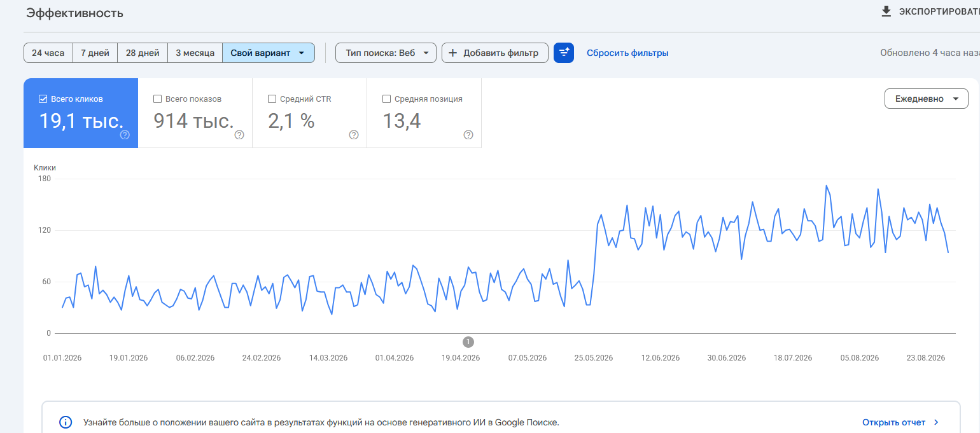Screen dimensions: 980x433
Task: Select the 7 дней period tab
Action: point(95,53)
